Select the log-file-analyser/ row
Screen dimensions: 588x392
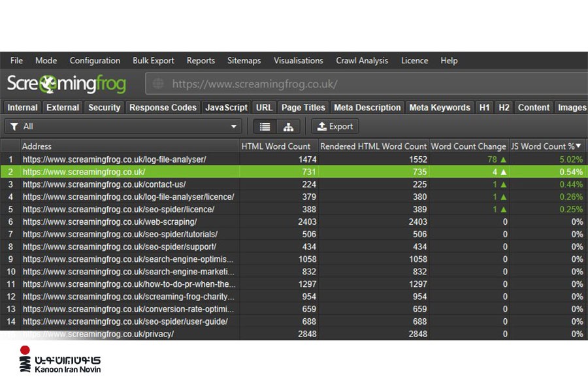(x=114, y=159)
